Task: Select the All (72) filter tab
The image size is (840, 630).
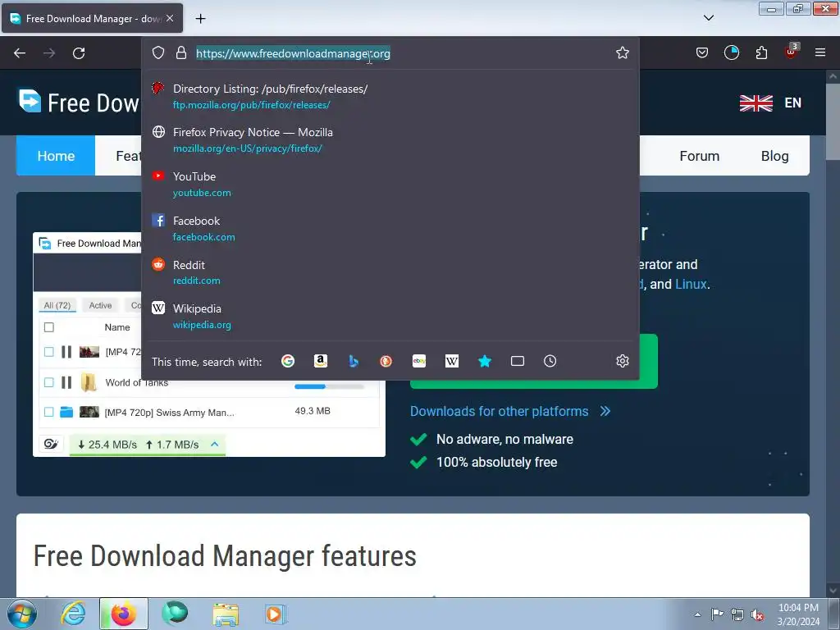Action: 57,305
